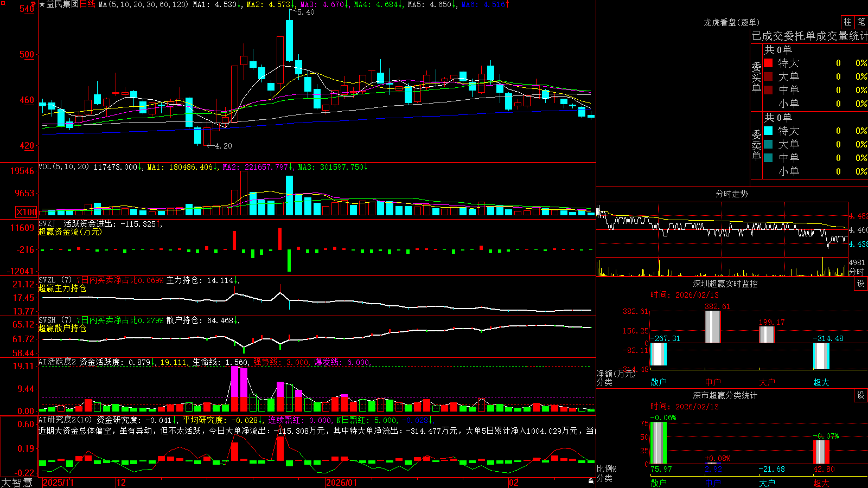Image resolution: width=868 pixels, height=488 pixels.
Task: Click the 4.20 low price annotation
Action: coord(224,146)
